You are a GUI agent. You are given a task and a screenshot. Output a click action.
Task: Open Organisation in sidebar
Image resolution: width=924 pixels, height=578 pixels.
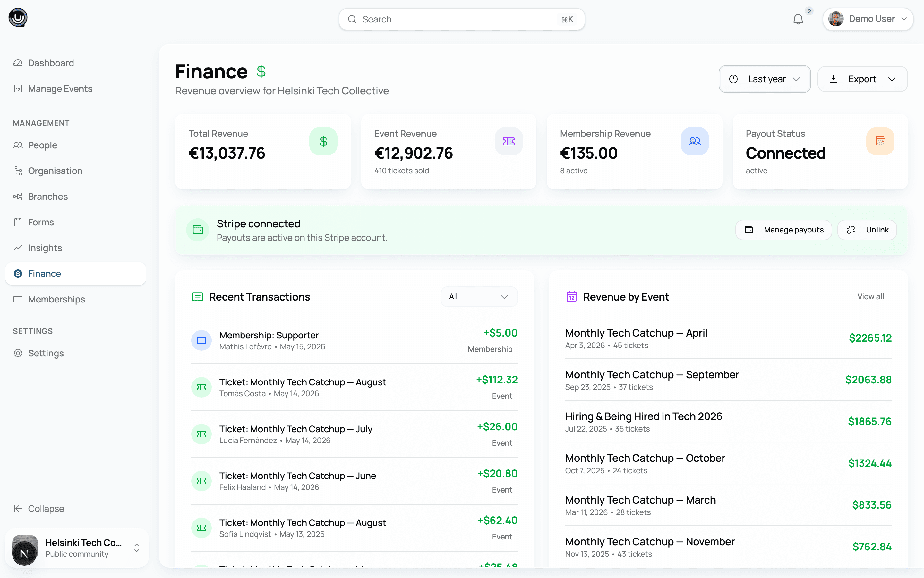(76, 171)
